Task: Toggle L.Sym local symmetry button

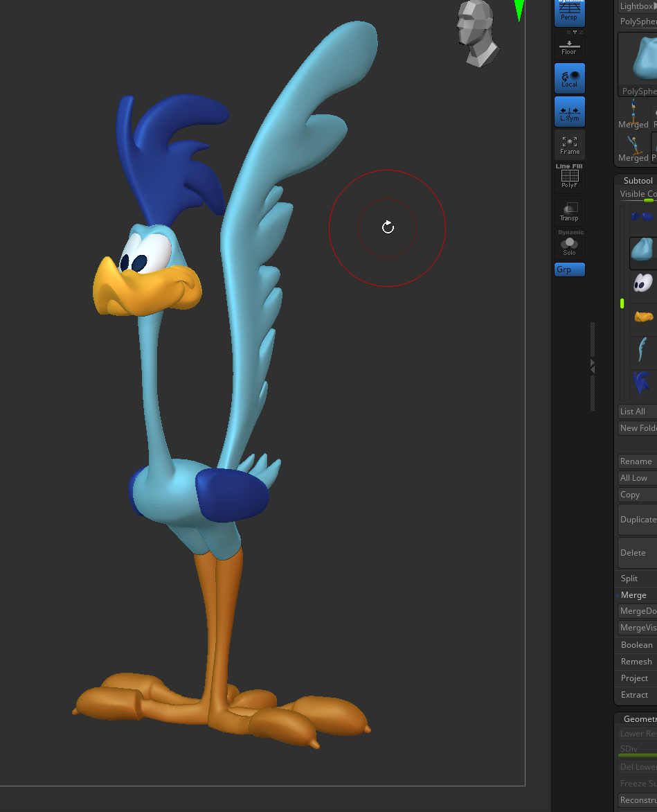Action: tap(570, 112)
